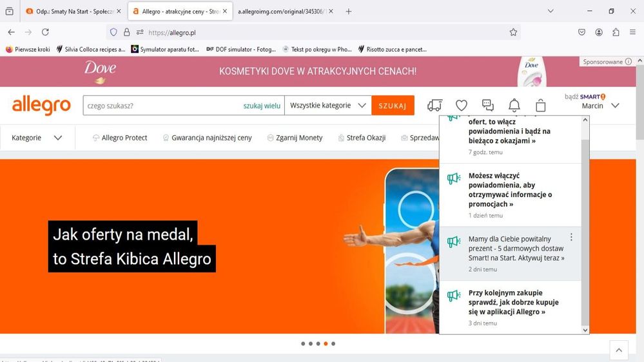Click megaphone icon of 'Możesz włączyć powiadomienia' notification
This screenshot has height=362, width=644.
coord(454,178)
